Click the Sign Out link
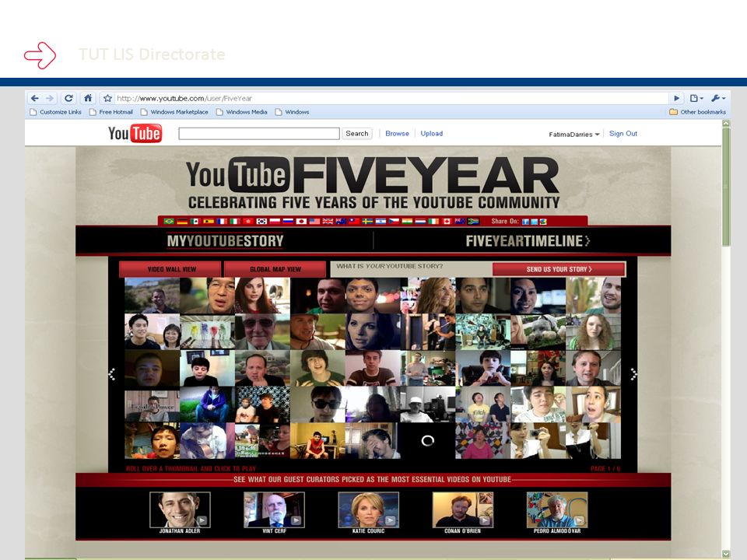Screen dimensions: 747x560 coord(623,133)
